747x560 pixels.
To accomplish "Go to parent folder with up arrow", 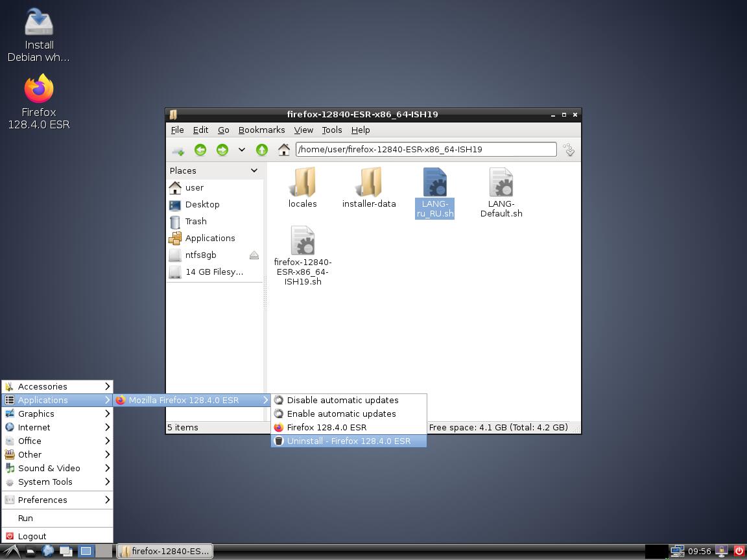I will pos(261,150).
